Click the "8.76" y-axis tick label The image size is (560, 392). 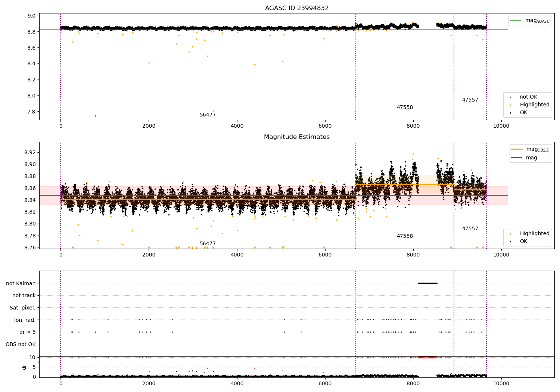(30, 248)
